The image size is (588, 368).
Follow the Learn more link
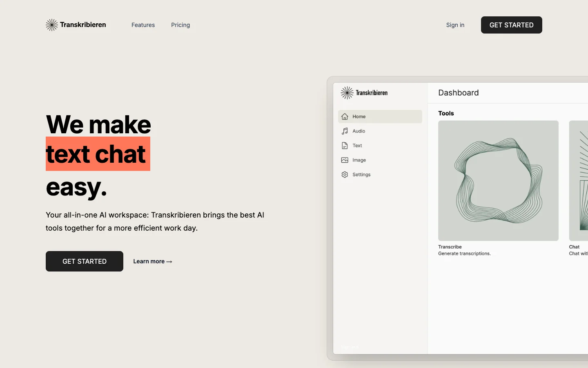point(153,261)
